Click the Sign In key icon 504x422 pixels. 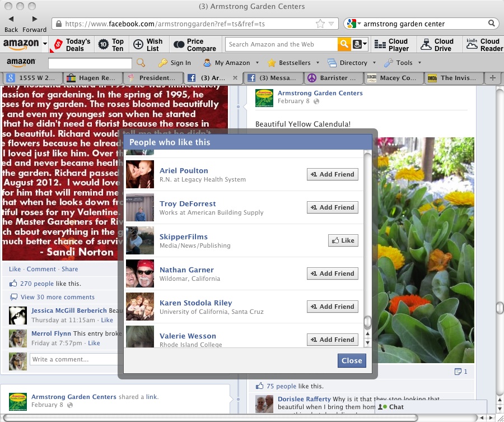coord(163,63)
